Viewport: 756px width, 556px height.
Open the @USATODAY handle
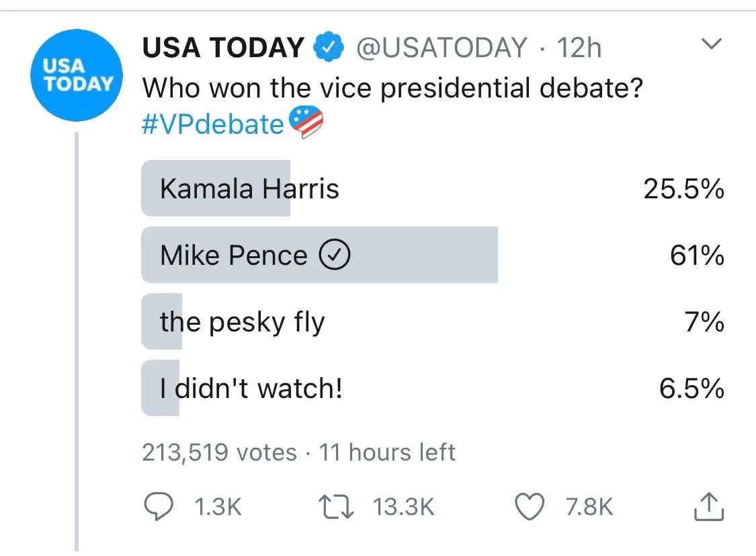(441, 48)
